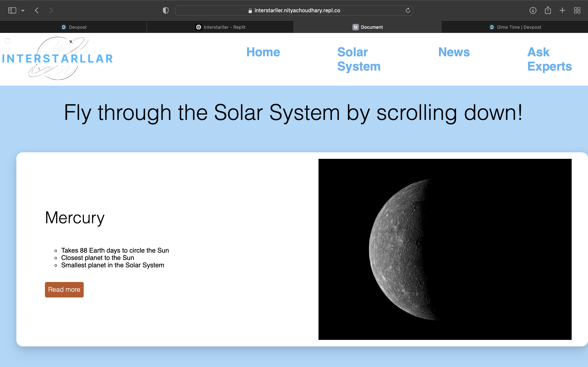Screen dimensions: 588x367
Task: Switch to the Devpost tab
Action: (73, 27)
